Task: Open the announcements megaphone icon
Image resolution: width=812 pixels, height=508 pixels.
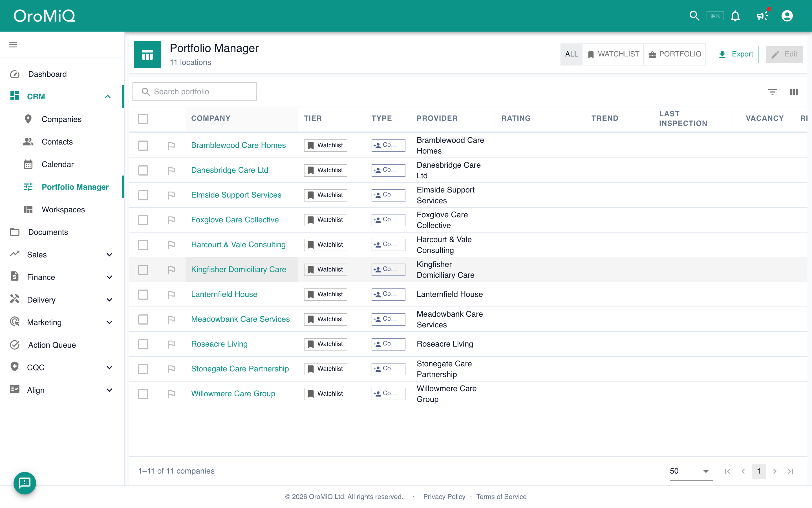Action: [x=762, y=16]
